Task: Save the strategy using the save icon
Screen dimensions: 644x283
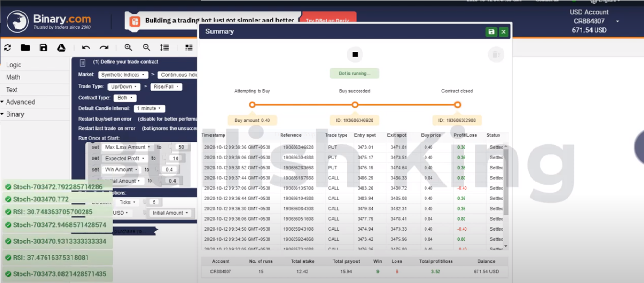Action: point(44,47)
